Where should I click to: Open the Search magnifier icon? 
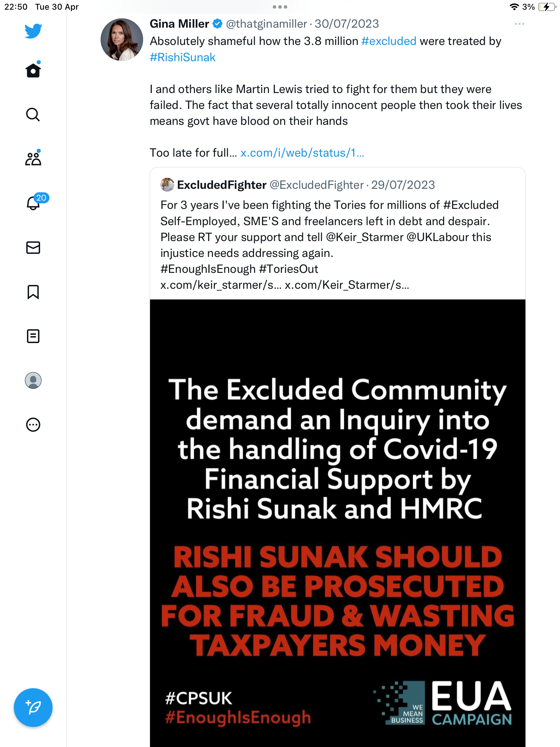[33, 114]
